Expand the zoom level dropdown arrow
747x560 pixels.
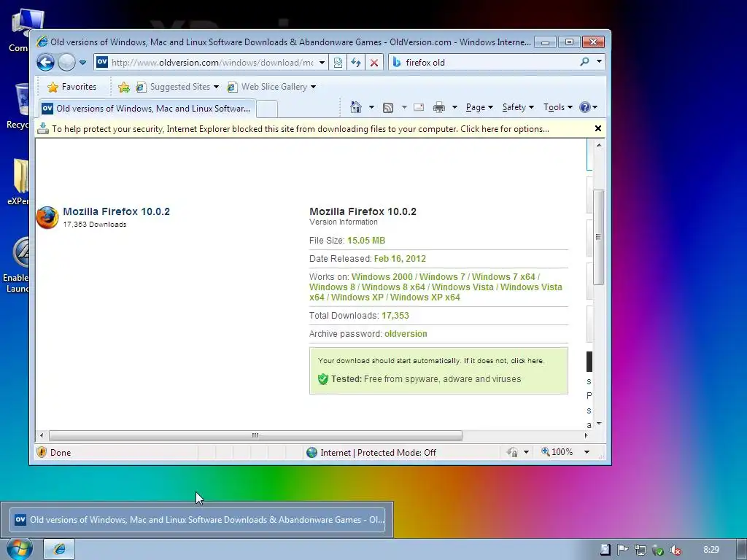pos(587,452)
